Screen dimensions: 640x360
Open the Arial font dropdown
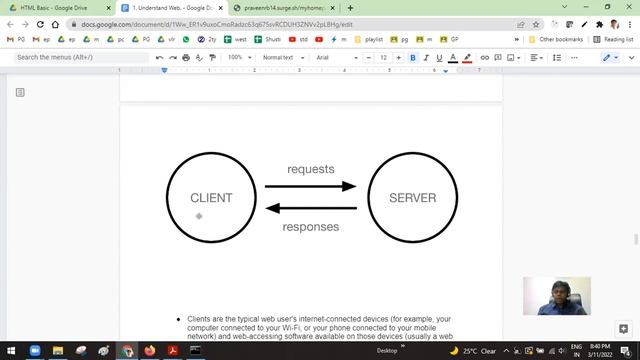337,58
